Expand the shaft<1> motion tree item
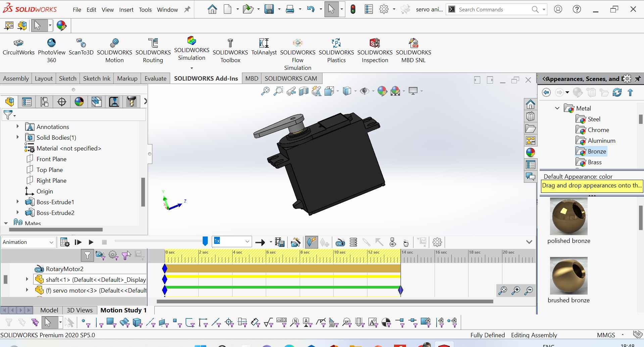644x347 pixels. coord(27,279)
